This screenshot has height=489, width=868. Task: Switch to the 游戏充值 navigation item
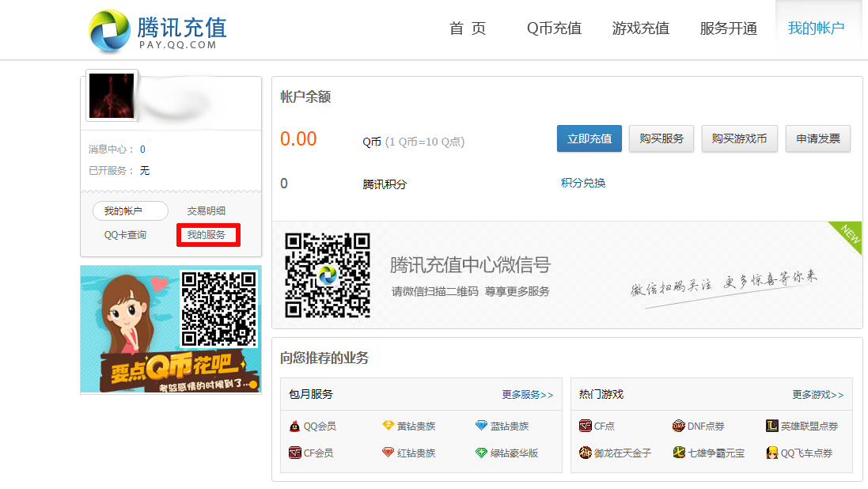tap(641, 28)
